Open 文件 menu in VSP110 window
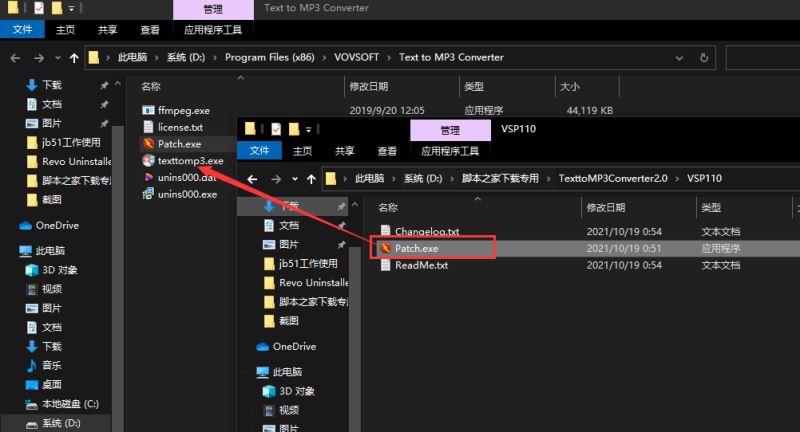The width and height of the screenshot is (800, 432). 259,150
